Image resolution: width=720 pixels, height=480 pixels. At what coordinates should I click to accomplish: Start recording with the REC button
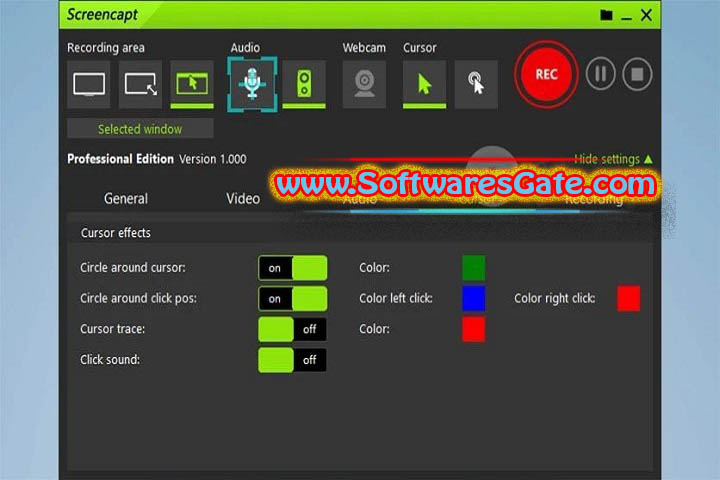click(546, 74)
